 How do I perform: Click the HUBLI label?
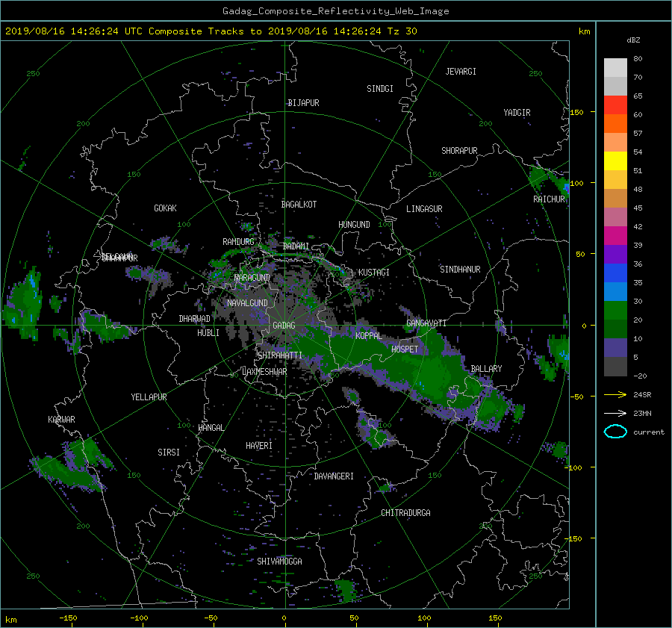[x=208, y=333]
